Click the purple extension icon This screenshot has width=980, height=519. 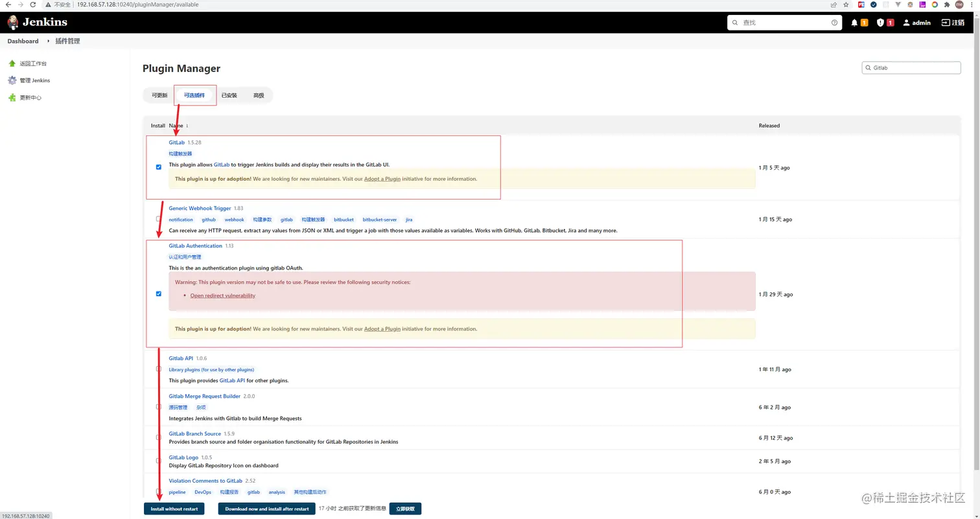(922, 5)
